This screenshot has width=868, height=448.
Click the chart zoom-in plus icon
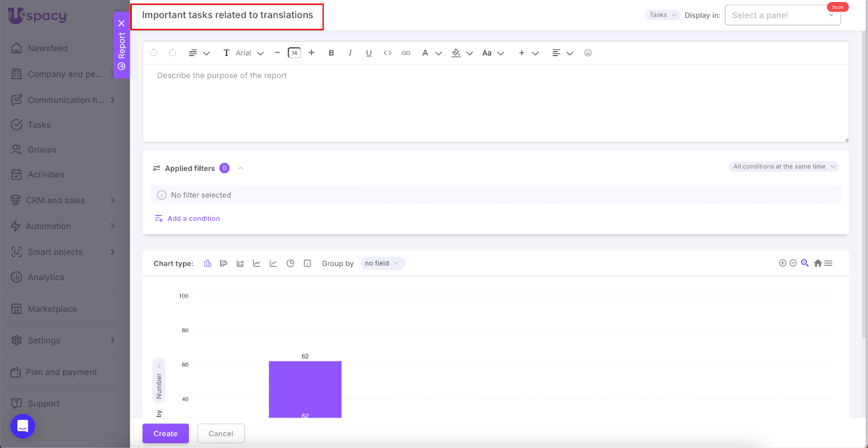click(x=782, y=263)
